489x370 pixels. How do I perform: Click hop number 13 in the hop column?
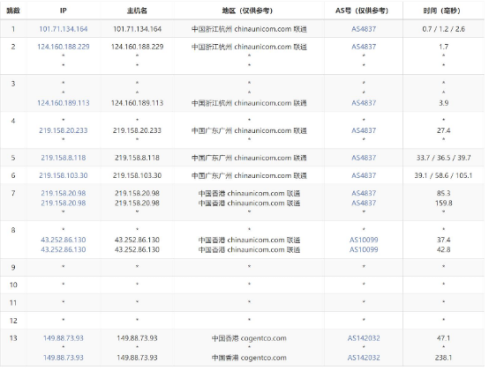[13, 338]
